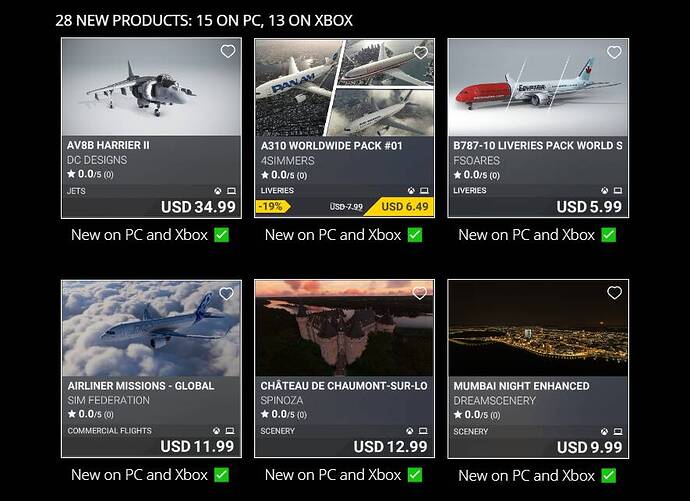This screenshot has height=501, width=690.
Task: Click green checkmark under A310 Worldwide Pack
Action: coord(415,235)
